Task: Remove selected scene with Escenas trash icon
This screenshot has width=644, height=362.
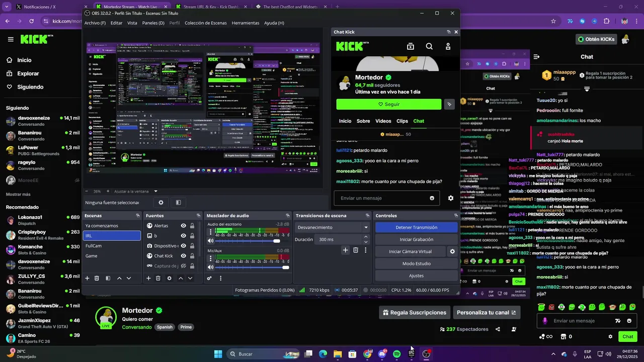Action: [97, 278]
